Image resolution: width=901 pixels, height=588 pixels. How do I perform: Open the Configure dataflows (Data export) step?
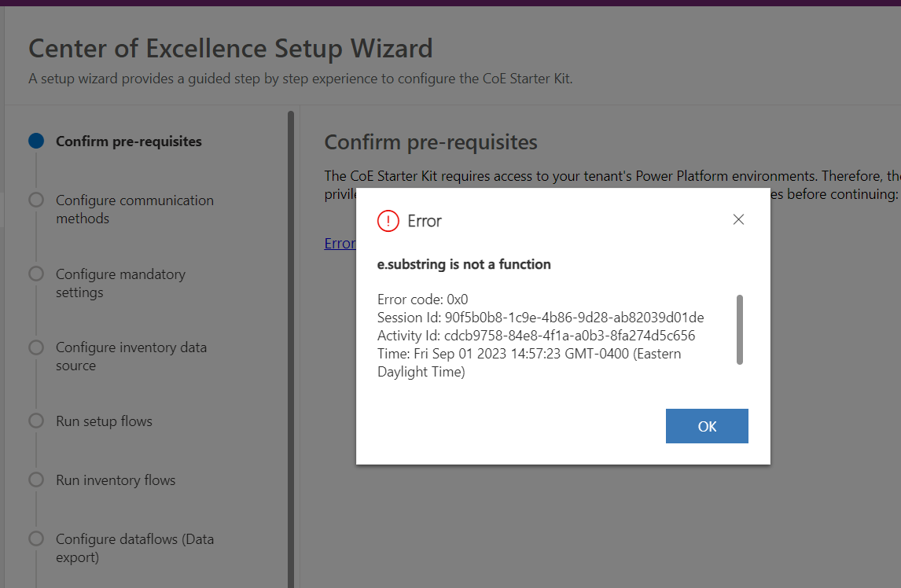point(134,548)
